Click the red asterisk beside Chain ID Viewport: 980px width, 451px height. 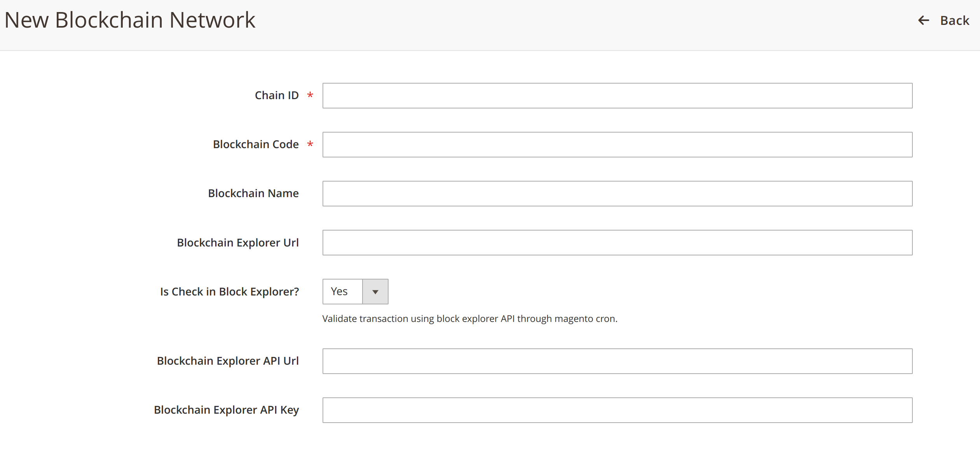tap(310, 95)
